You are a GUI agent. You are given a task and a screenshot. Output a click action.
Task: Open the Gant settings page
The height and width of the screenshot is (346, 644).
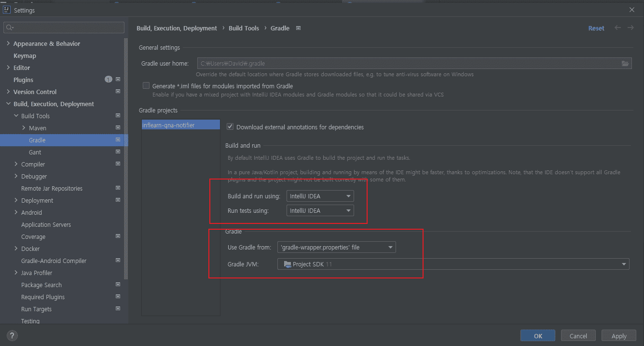point(35,152)
